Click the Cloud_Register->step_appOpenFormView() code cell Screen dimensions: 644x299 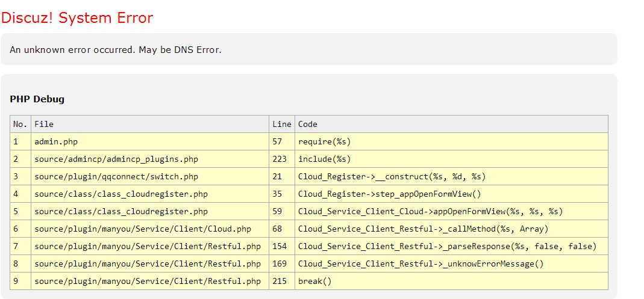[389, 194]
